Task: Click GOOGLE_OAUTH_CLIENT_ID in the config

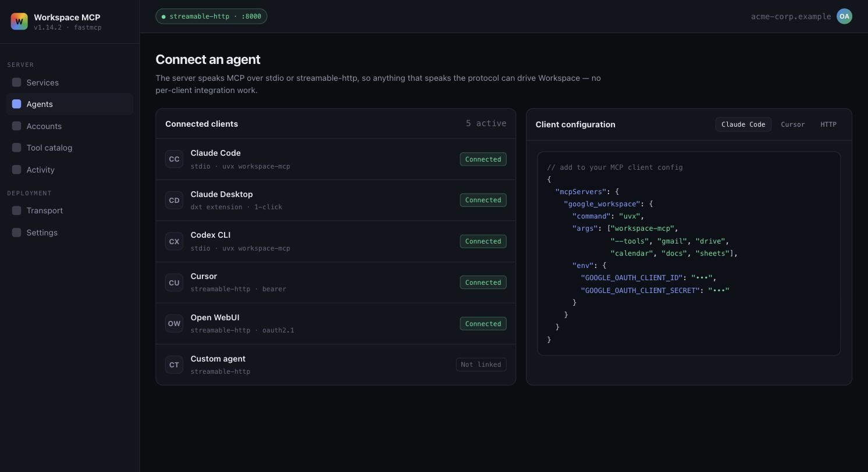Action: (x=631, y=278)
